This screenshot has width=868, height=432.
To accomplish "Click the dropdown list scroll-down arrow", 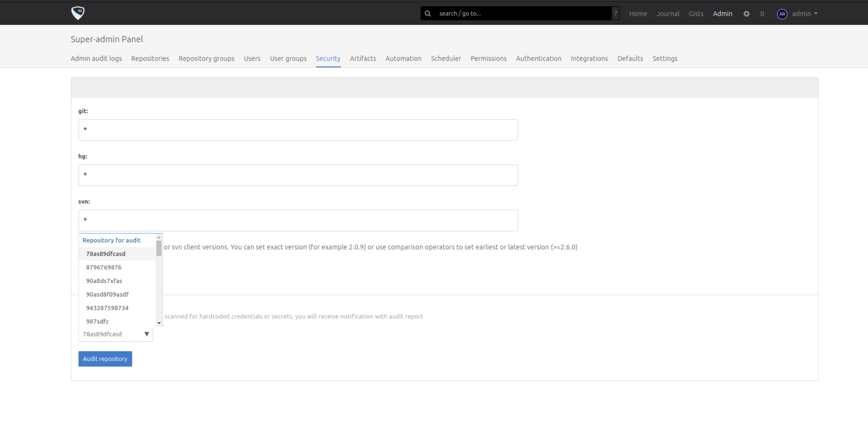I will tap(159, 323).
